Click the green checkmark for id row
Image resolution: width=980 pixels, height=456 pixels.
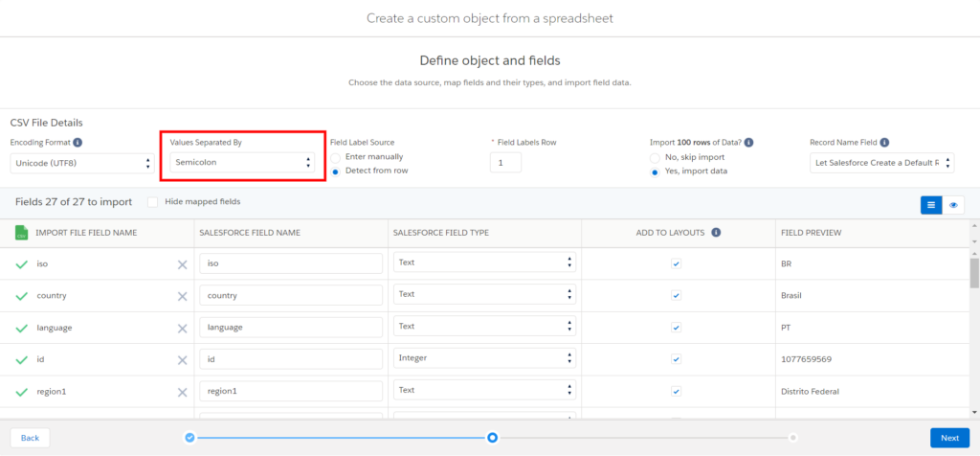(21, 360)
